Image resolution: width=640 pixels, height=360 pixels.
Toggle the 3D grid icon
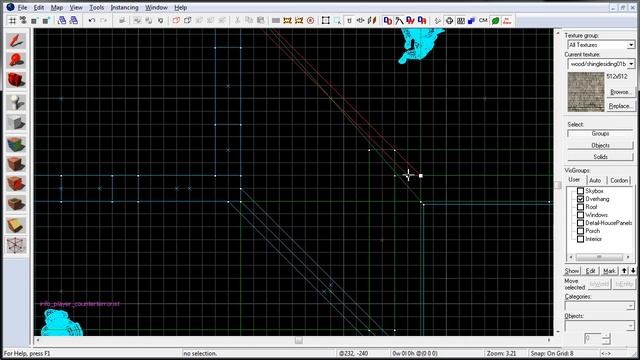click(23, 20)
